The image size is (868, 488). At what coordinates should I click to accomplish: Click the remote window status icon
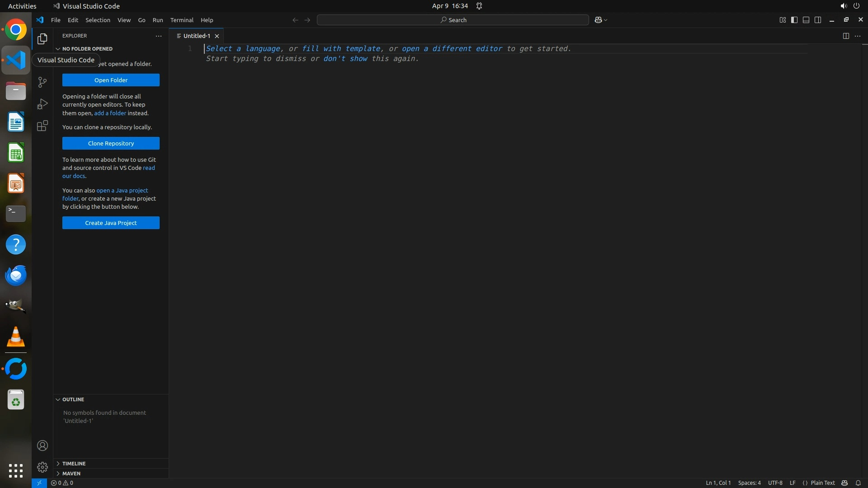tap(39, 483)
